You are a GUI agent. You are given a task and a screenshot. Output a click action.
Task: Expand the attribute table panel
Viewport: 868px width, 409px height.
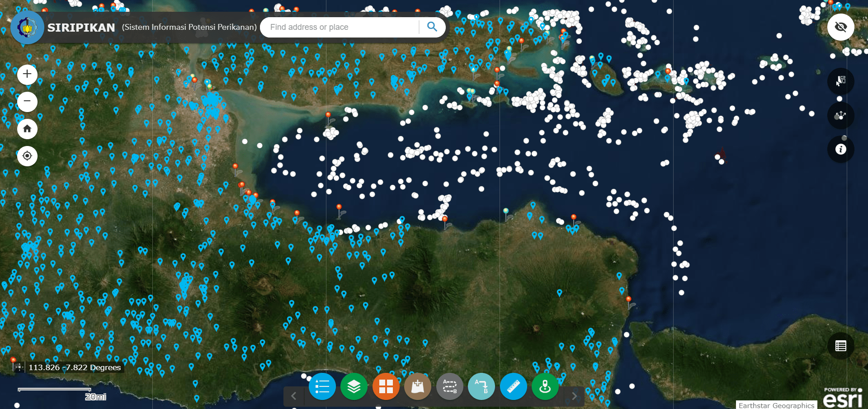(840, 346)
